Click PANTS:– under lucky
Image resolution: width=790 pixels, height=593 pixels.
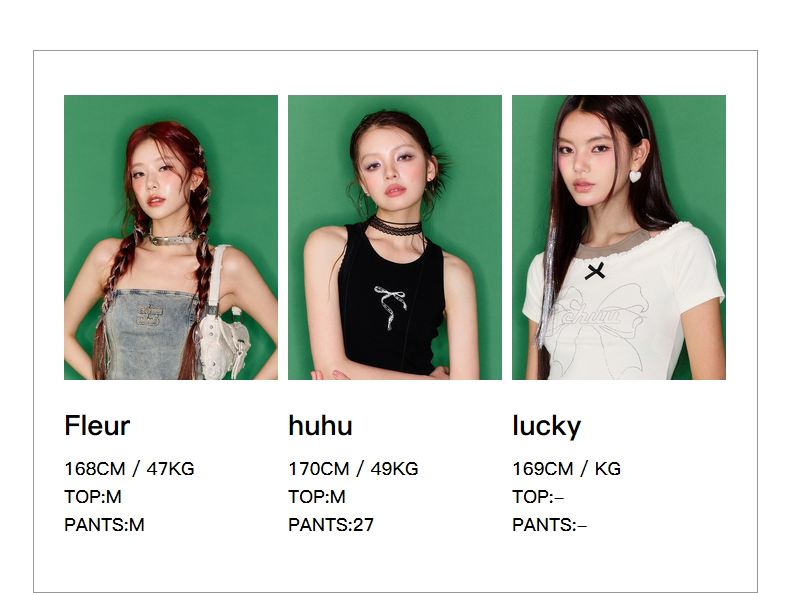click(550, 525)
